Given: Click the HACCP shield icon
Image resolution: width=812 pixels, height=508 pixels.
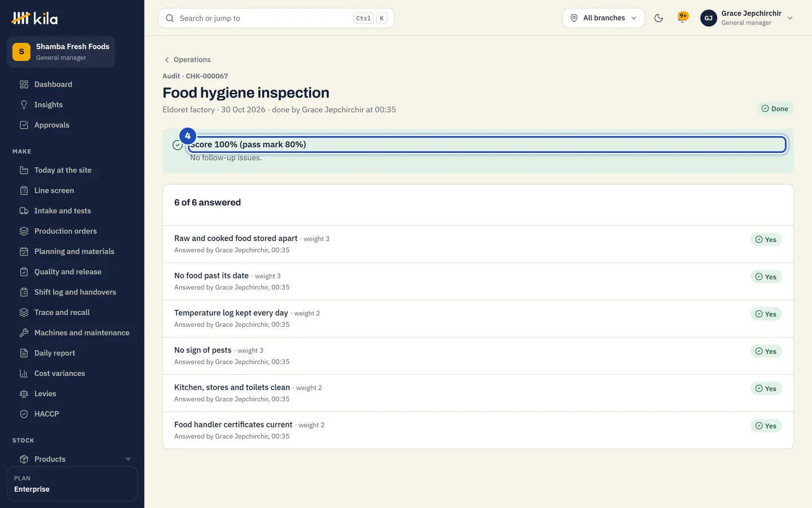Looking at the screenshot, I should pos(24,414).
